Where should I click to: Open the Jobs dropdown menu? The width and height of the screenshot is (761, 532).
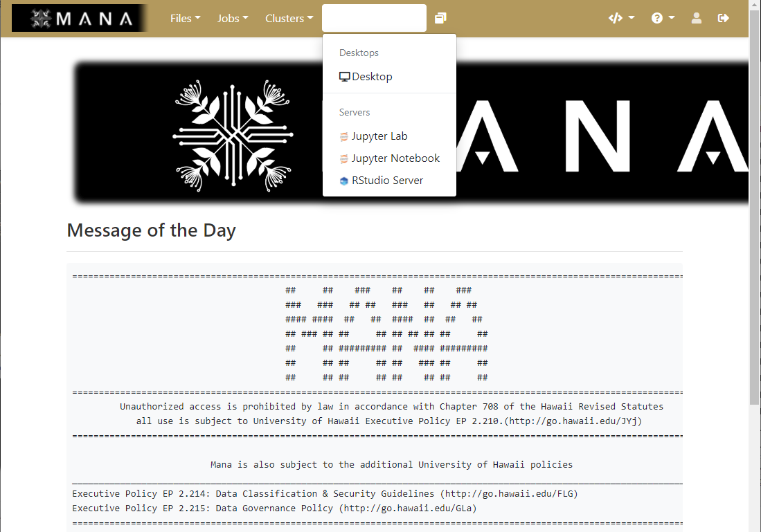tap(233, 19)
